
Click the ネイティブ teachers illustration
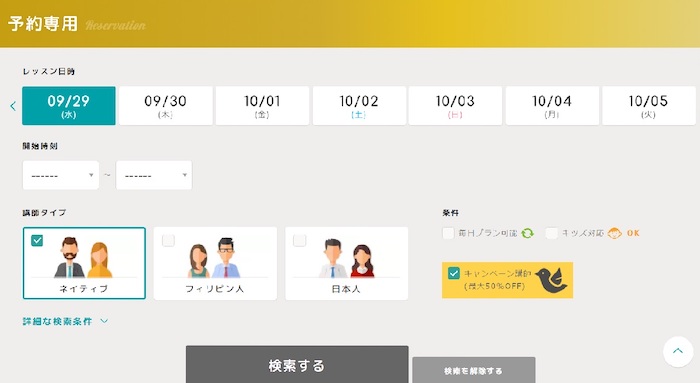coord(84,257)
